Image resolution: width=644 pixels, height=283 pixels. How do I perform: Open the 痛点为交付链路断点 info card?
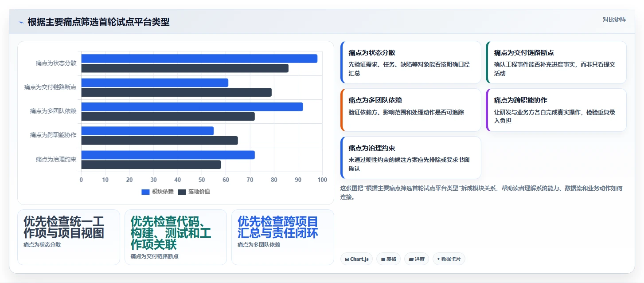pyautogui.click(x=556, y=63)
